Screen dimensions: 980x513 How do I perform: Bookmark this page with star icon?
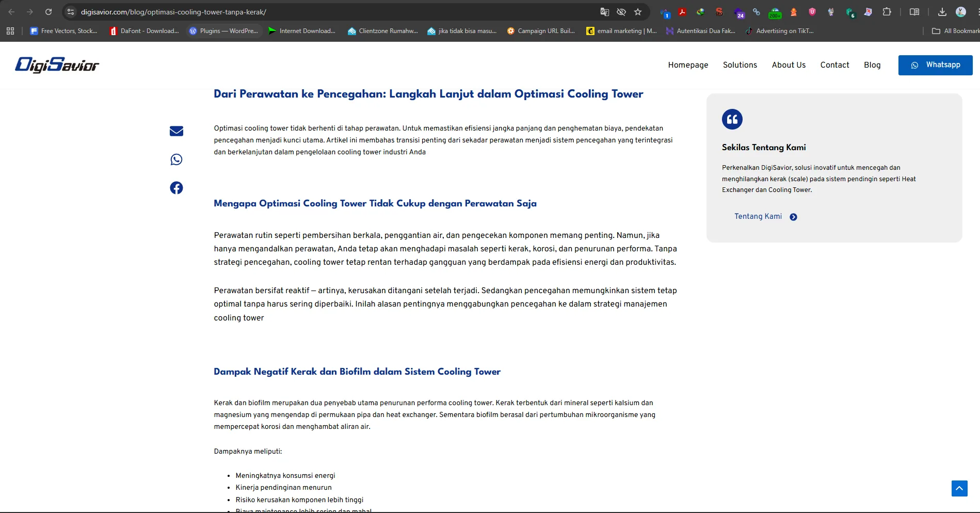pos(638,12)
